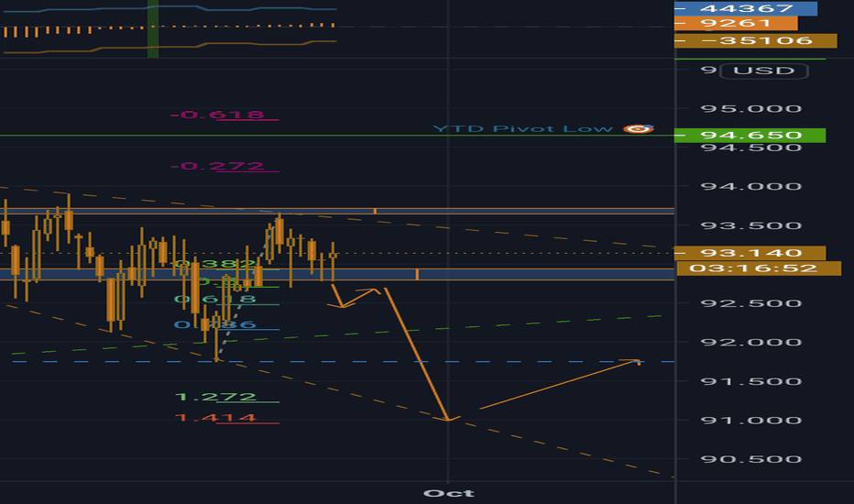Screen dimensions: 854x504
Task: Click the 91.000 price axis label
Action: tap(751, 420)
